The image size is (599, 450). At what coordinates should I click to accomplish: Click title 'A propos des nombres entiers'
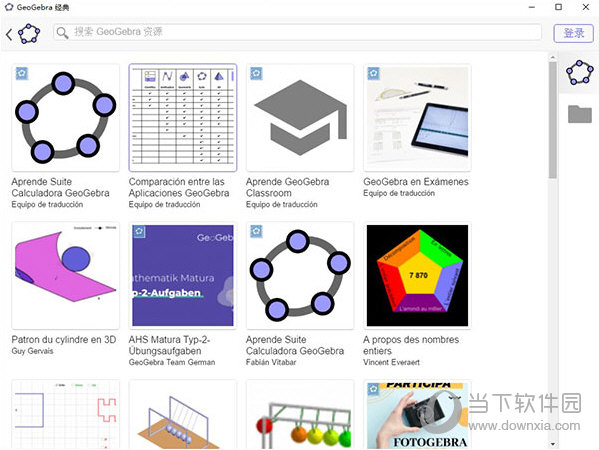coord(411,345)
